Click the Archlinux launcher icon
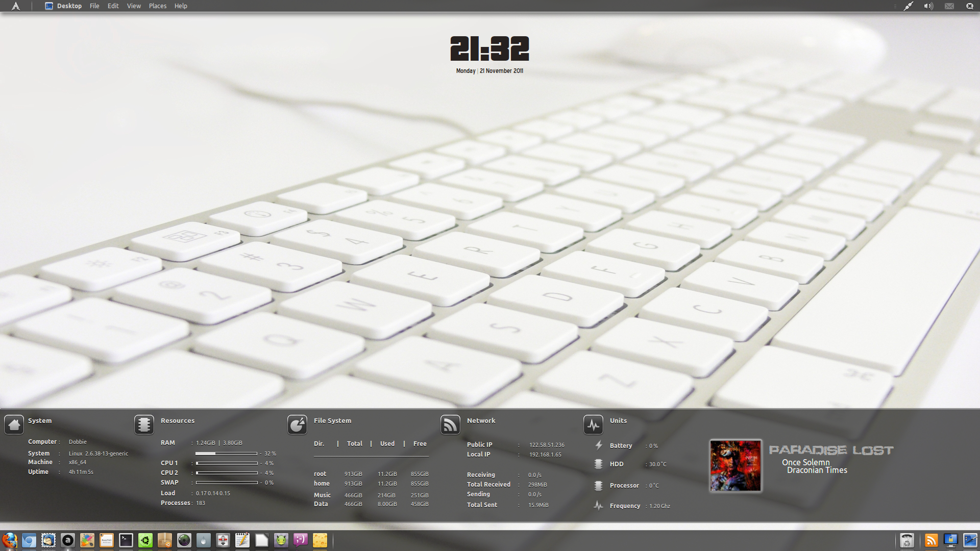Viewport: 980px width, 551px height. [15, 6]
